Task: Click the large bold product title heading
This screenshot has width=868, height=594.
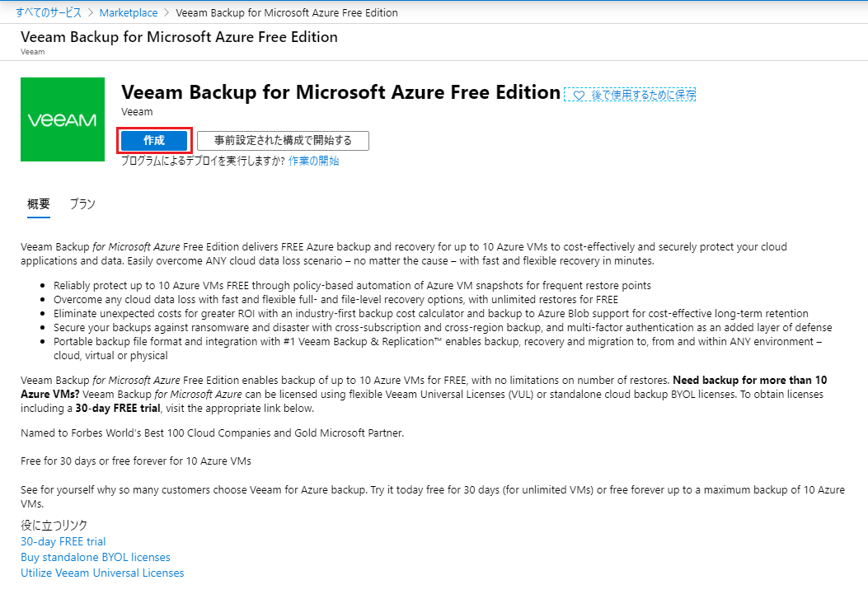Action: 341,91
